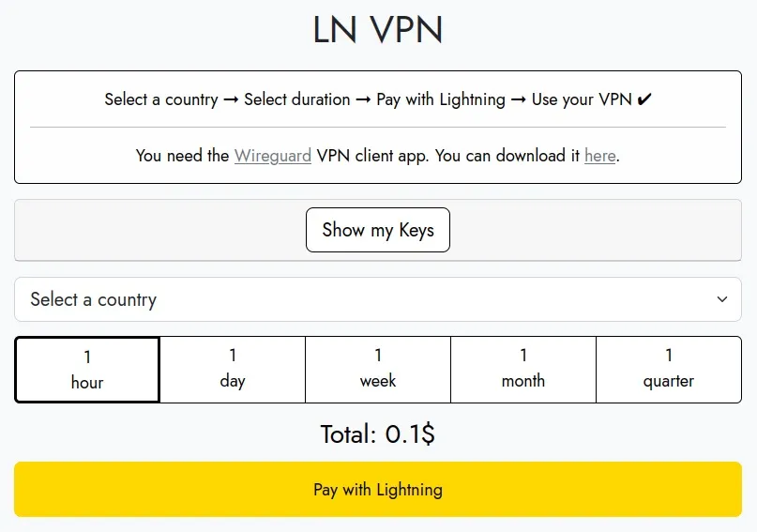Follow the "here" download link

point(600,156)
